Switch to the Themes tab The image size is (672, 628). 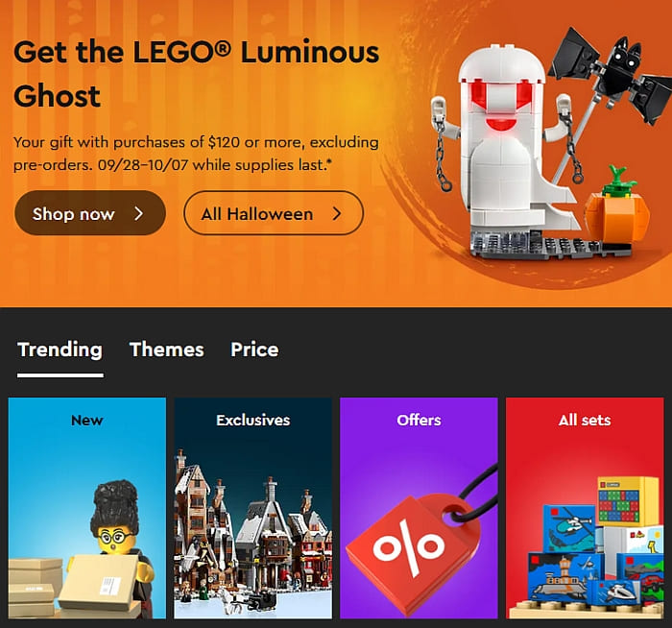[x=167, y=350]
